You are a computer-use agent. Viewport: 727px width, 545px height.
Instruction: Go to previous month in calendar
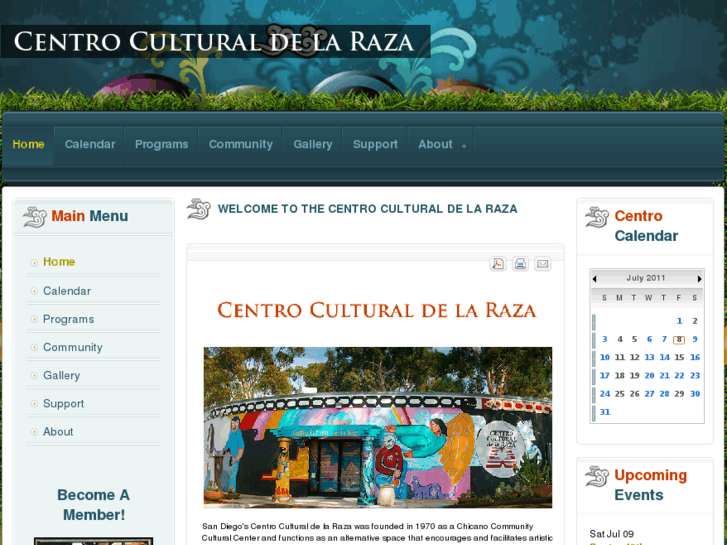[x=594, y=279]
